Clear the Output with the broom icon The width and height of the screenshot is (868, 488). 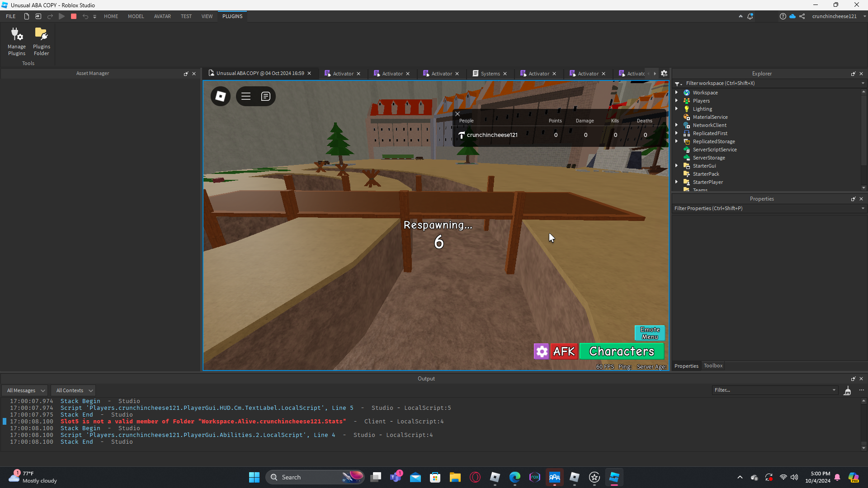click(x=848, y=390)
